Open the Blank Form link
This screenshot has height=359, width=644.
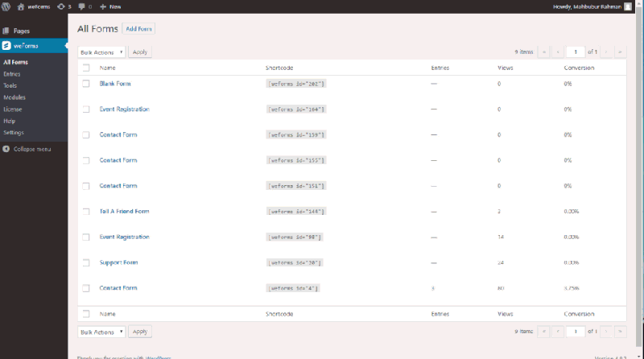point(115,84)
